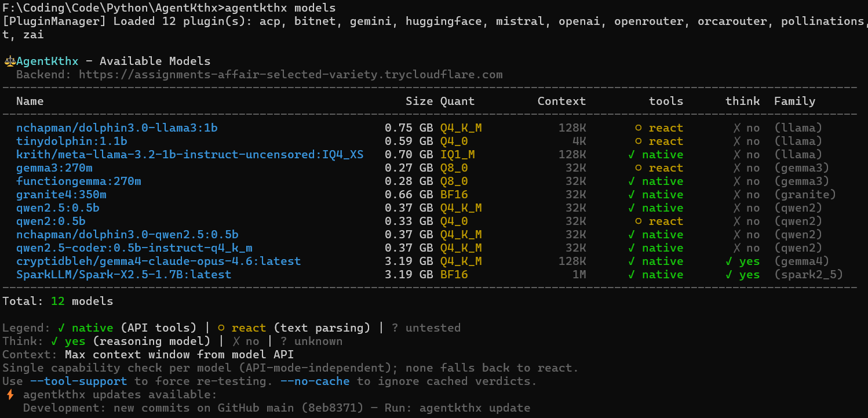Viewport: 868px width, 418px height.
Task: Select the qwen2:0.5b model row name
Action: pyautogui.click(x=51, y=221)
